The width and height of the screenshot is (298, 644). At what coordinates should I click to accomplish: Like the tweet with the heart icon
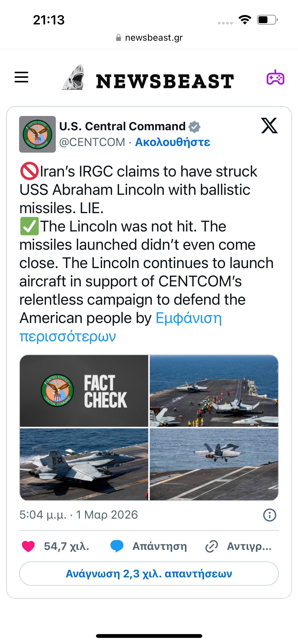click(28, 546)
